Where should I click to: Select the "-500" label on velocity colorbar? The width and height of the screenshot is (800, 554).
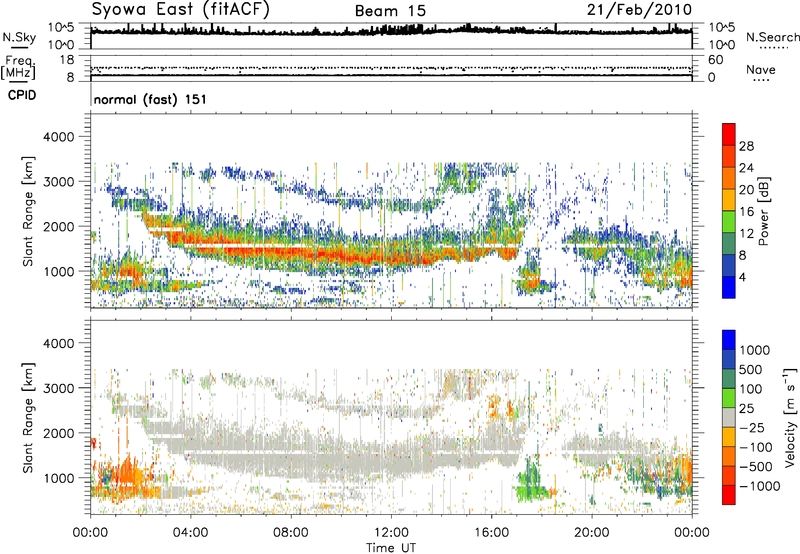click(x=756, y=467)
